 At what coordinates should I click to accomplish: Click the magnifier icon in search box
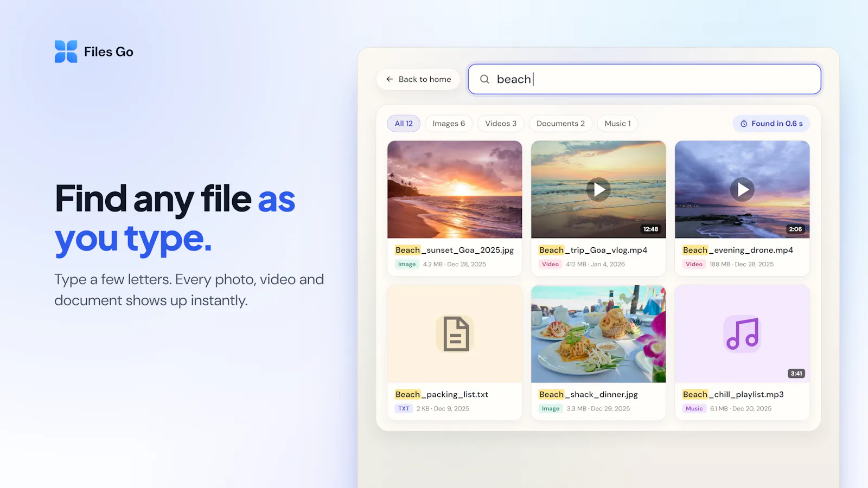tap(484, 79)
